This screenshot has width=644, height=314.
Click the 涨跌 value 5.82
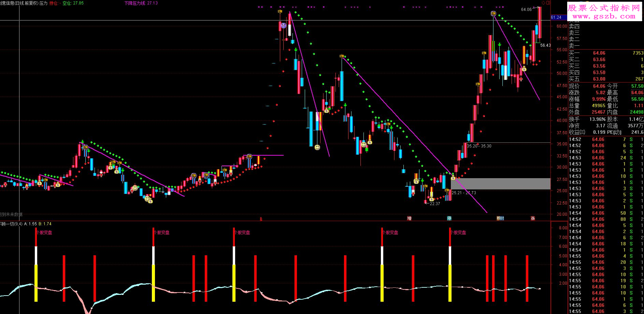(x=601, y=92)
